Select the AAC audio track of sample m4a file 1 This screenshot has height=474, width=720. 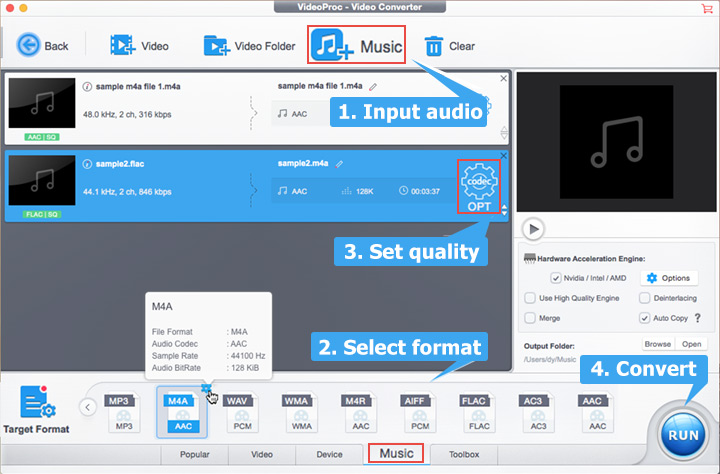(x=292, y=113)
